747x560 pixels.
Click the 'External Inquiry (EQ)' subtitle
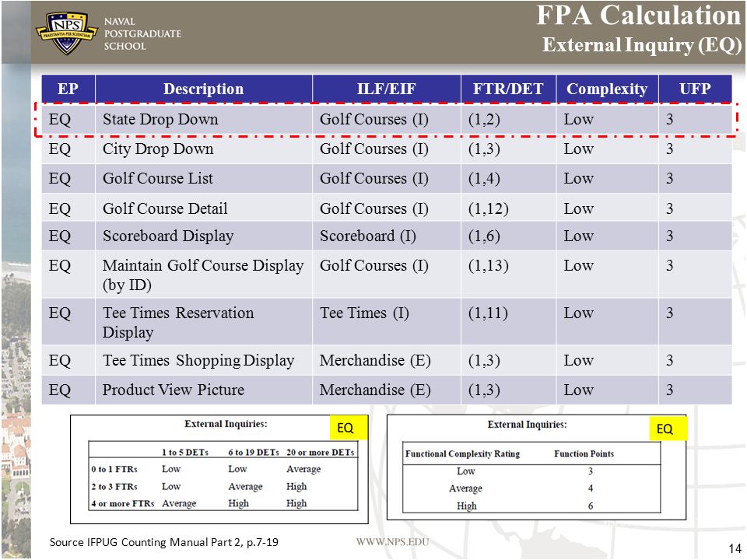pos(642,45)
